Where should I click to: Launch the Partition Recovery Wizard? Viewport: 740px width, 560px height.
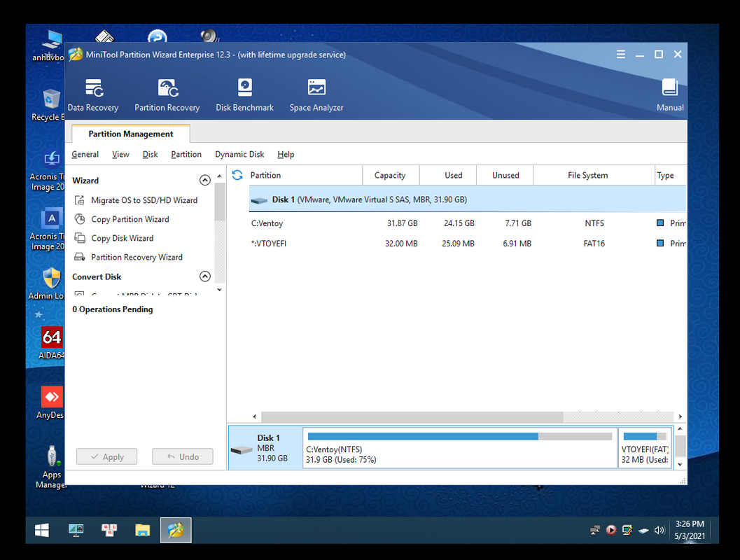[129, 257]
